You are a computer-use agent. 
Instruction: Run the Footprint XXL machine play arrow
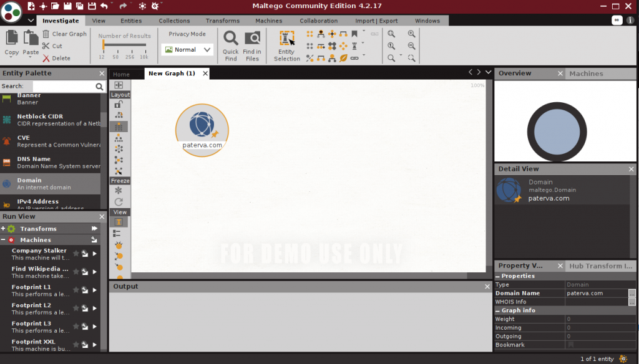[x=95, y=345]
